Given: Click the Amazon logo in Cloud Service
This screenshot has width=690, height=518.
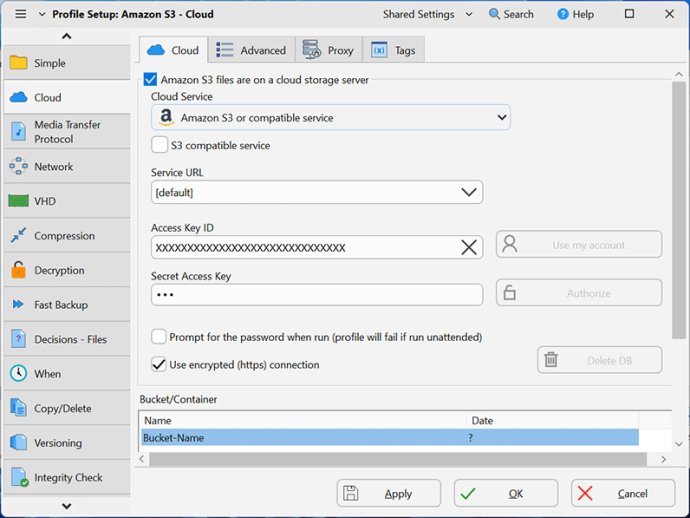Looking at the screenshot, I should point(166,118).
